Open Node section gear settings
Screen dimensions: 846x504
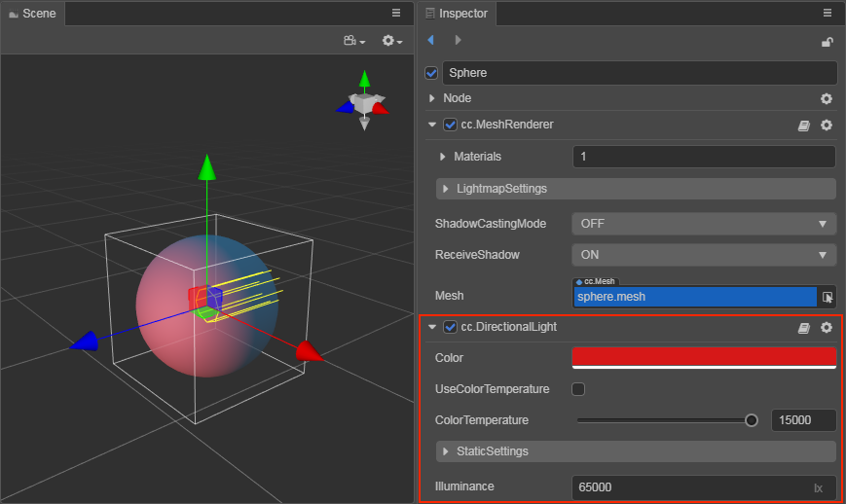pos(827,98)
